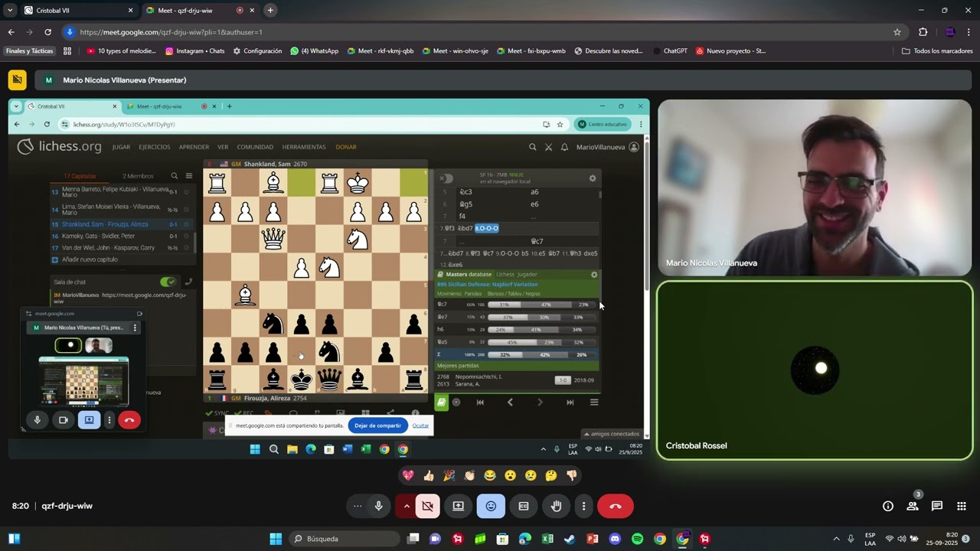Image resolution: width=980 pixels, height=551 pixels.
Task: Open the lichess board hamburger menu
Action: (593, 402)
